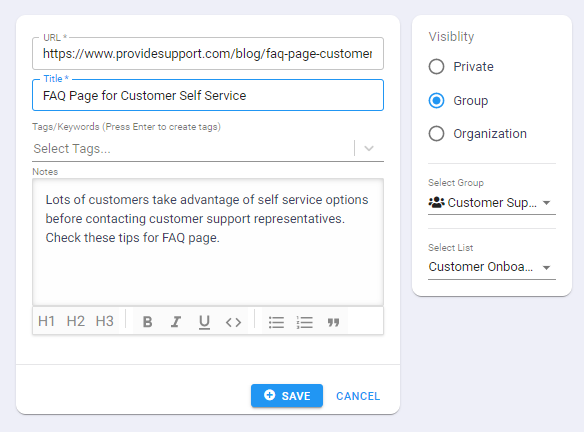Open the Select List dropdown
This screenshot has height=432, width=584.
492,267
